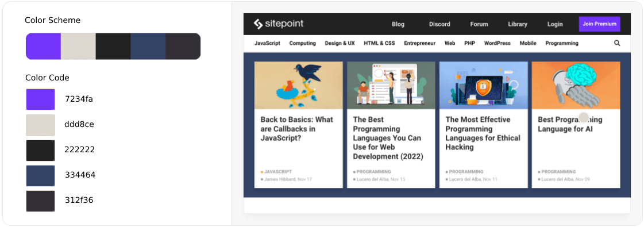The height and width of the screenshot is (227, 644).
Task: Select the WordPress category
Action: coord(498,43)
